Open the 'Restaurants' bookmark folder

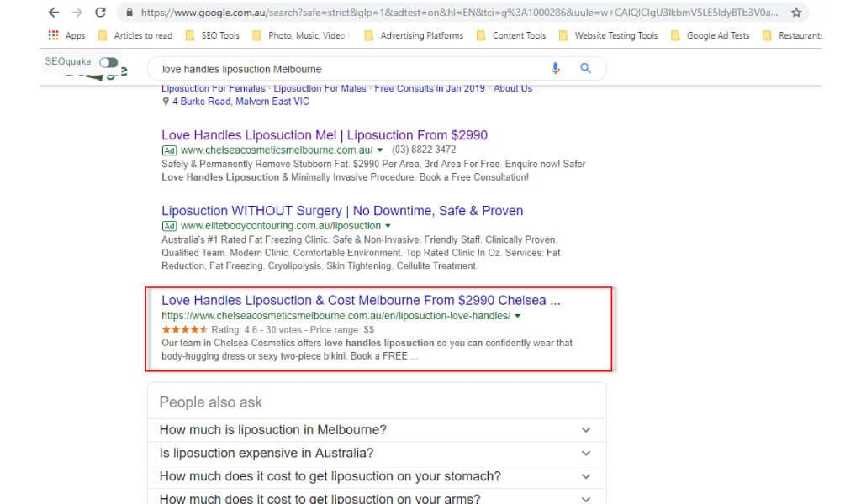[x=792, y=35]
